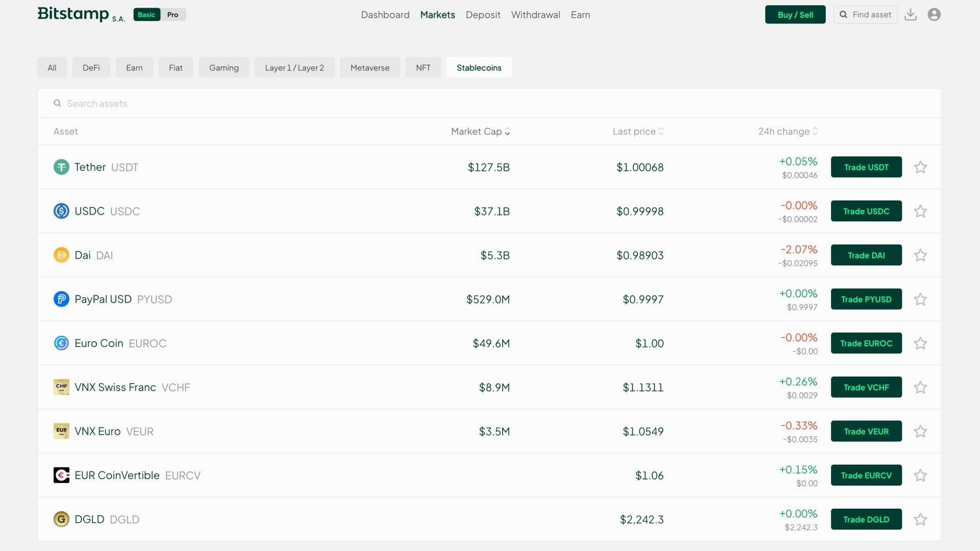Click Trade PYUSD button
The height and width of the screenshot is (551, 980).
pos(866,299)
